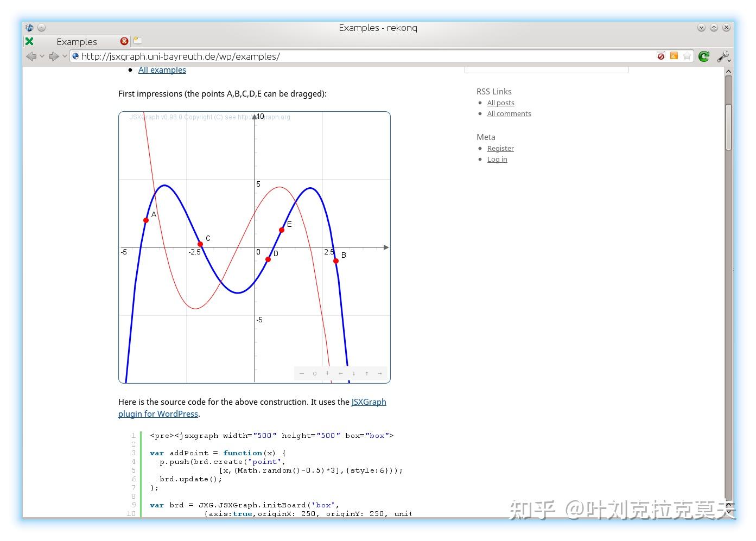756x541 pixels.
Task: Click the orange RSS feed icon in the address bar
Action: 674,56
